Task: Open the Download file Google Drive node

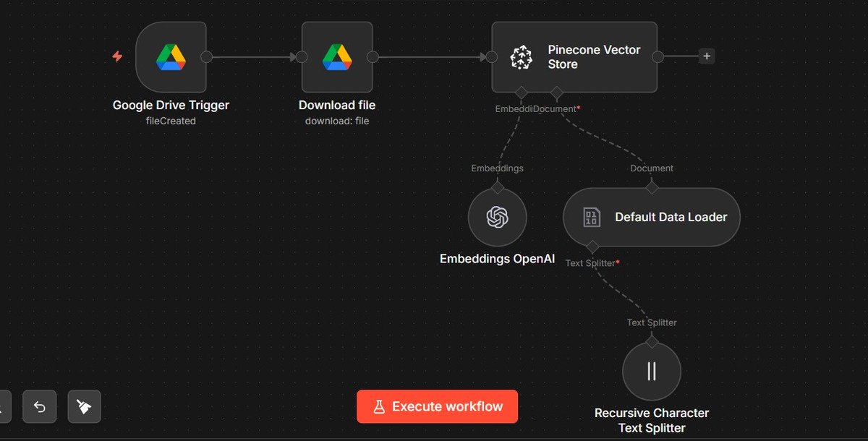Action: 337,57
